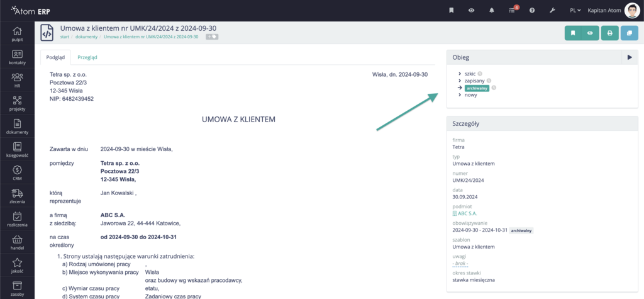Open the CRM module in the sidebar
The height and width of the screenshot is (299, 644).
click(17, 172)
